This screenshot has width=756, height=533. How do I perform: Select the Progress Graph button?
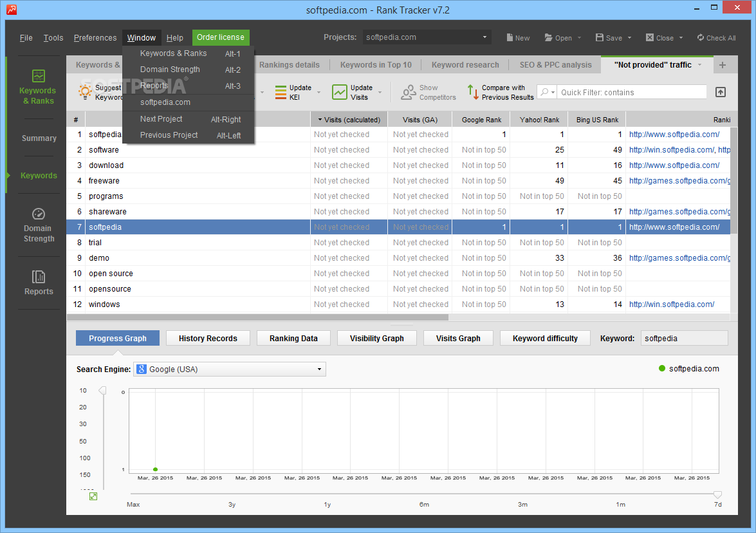click(118, 338)
